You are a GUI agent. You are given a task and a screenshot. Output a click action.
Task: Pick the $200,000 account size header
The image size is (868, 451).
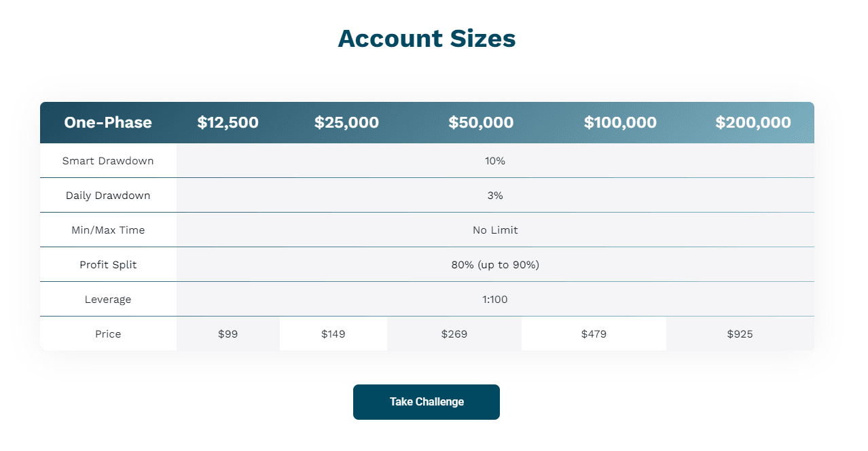[x=753, y=122]
